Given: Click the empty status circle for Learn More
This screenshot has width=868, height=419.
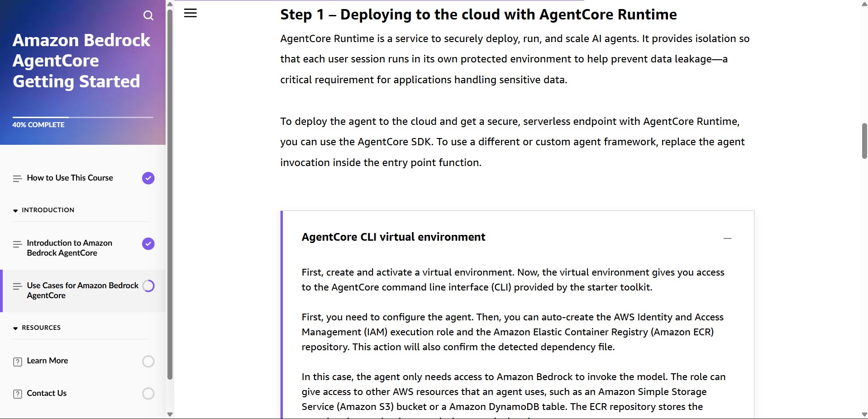Looking at the screenshot, I should pos(148,361).
